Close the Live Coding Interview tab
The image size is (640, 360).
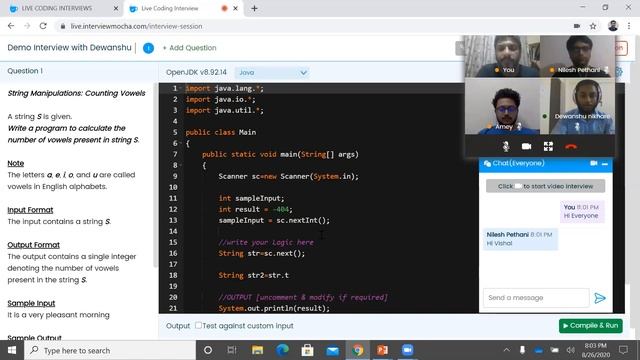click(x=236, y=8)
